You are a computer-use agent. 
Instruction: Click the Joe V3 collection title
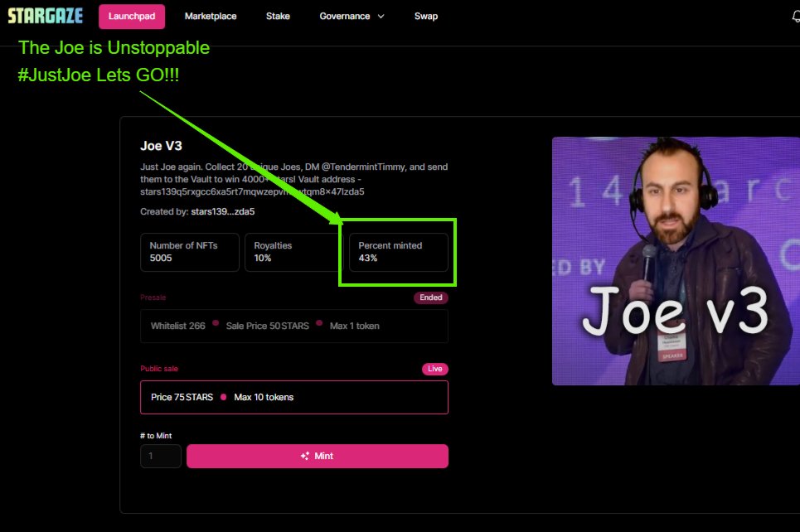tap(161, 146)
